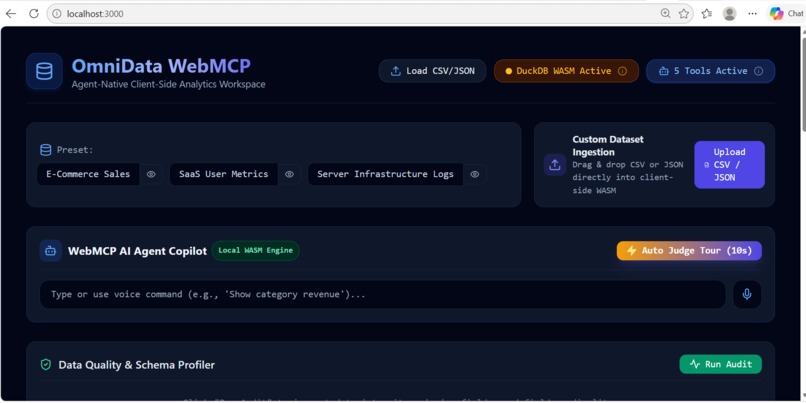Select the E-Commerce Sales preset
The width and height of the screenshot is (806, 403).
point(88,174)
